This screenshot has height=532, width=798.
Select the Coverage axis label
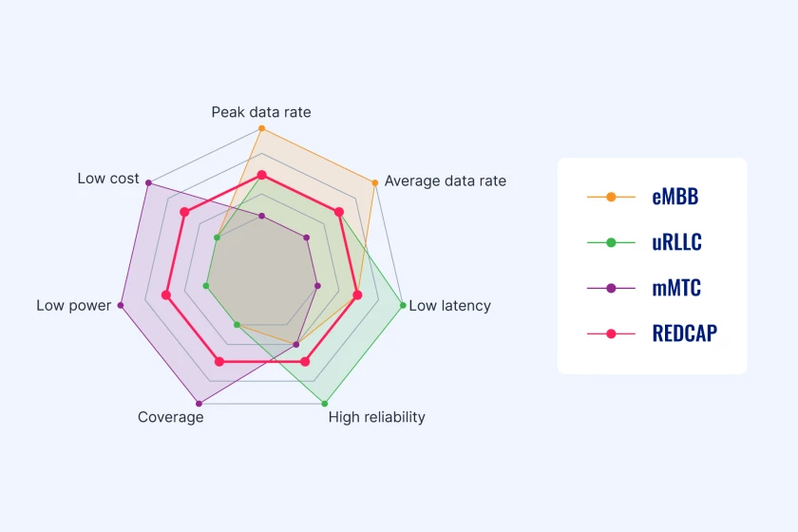[x=170, y=417]
